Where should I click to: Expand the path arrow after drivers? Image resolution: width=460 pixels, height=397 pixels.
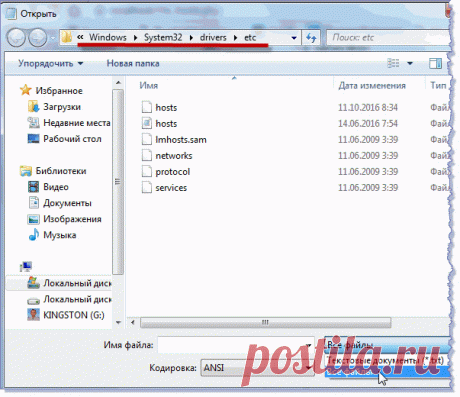[x=235, y=38]
